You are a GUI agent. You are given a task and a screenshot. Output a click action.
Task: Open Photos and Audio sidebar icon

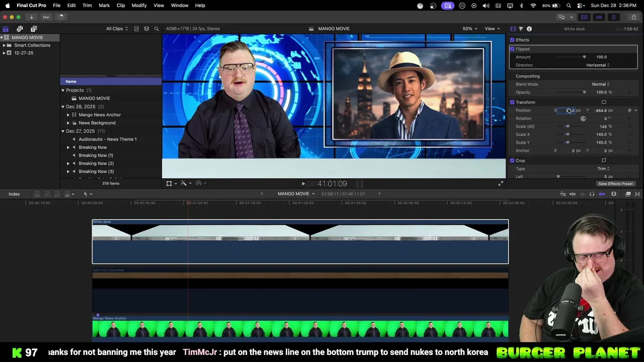[x=20, y=29]
